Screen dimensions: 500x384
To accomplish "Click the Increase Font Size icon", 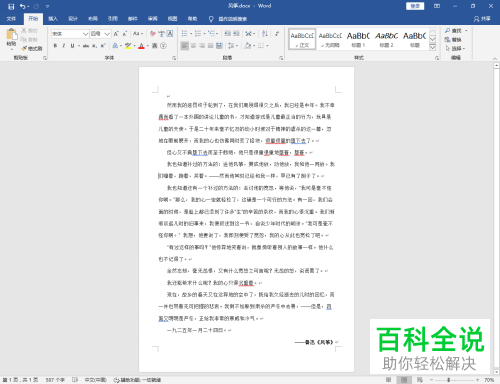I will (116, 34).
